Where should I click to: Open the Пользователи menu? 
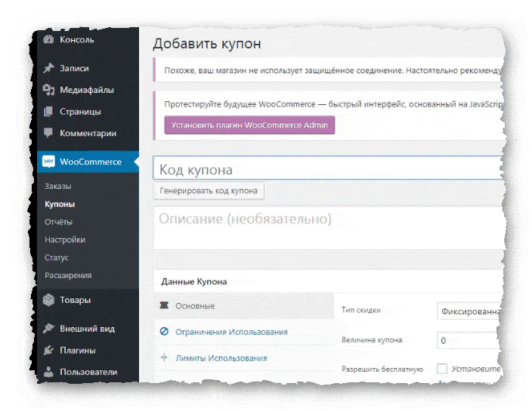(88, 372)
